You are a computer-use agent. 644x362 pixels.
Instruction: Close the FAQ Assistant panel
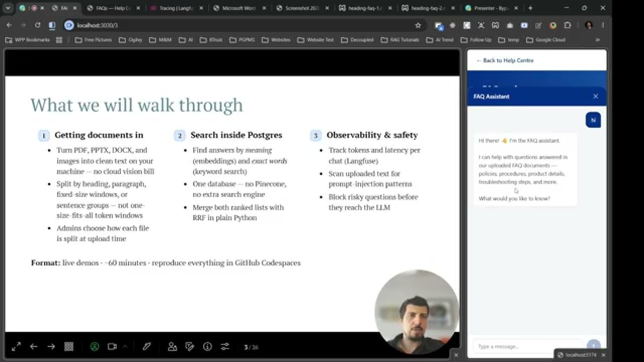point(596,96)
